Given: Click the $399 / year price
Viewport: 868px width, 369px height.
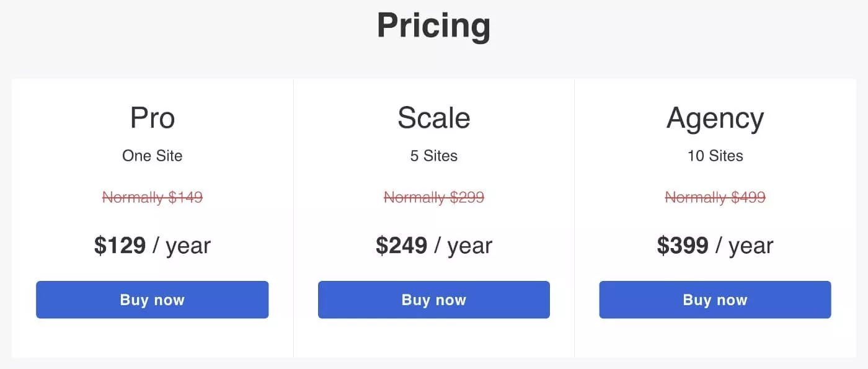Looking at the screenshot, I should click(715, 246).
